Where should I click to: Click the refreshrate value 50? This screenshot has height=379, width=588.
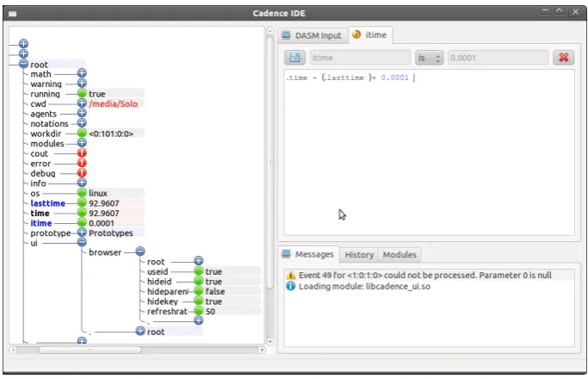pyautogui.click(x=210, y=312)
